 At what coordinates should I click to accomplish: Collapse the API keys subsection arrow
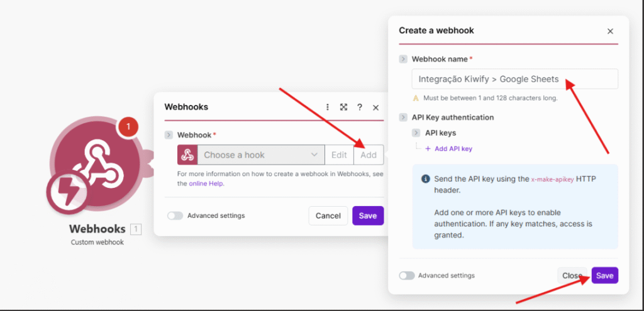click(x=416, y=133)
